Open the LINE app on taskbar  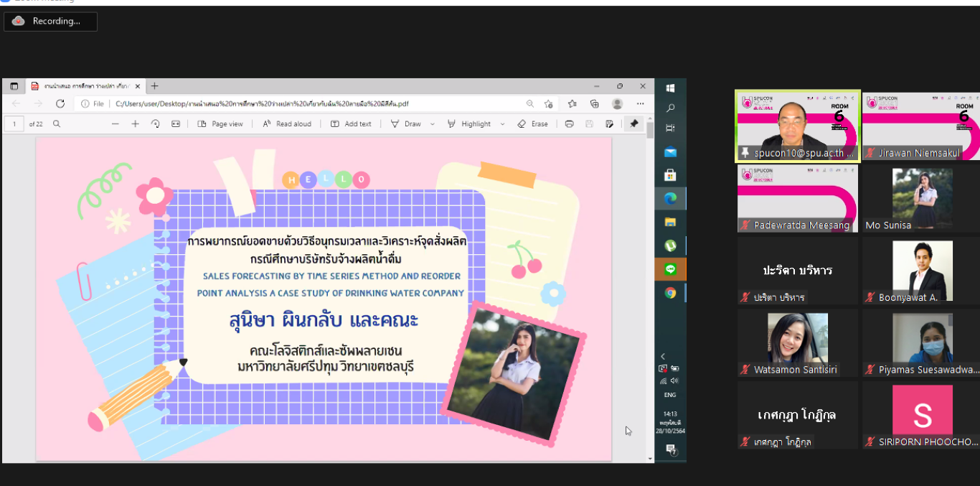coord(670,269)
